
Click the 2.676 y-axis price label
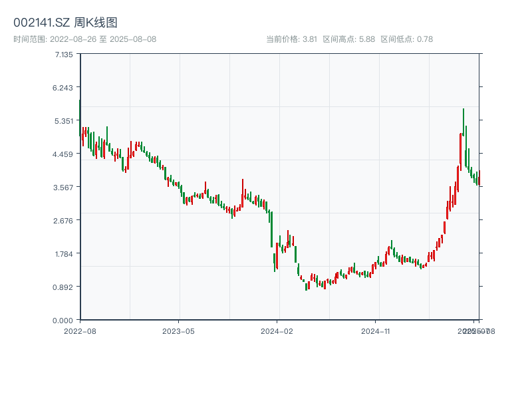64,220
